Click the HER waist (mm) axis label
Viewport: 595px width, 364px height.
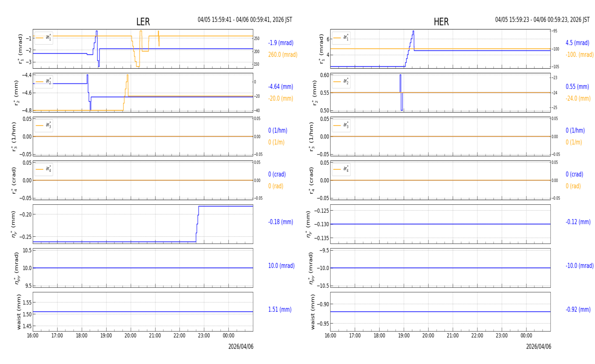tap(313, 312)
